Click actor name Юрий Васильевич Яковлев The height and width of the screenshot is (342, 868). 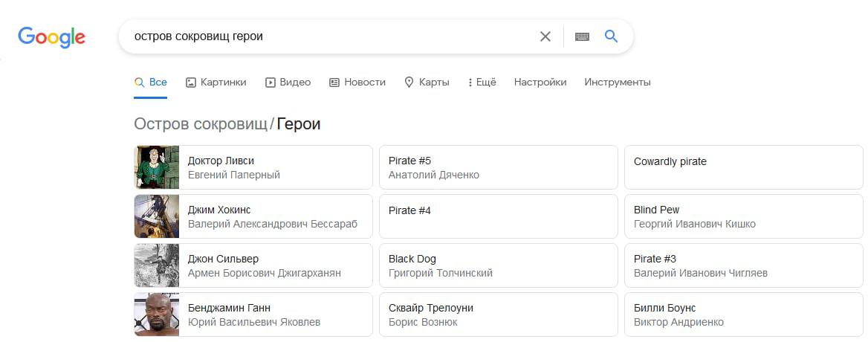pyautogui.click(x=254, y=322)
